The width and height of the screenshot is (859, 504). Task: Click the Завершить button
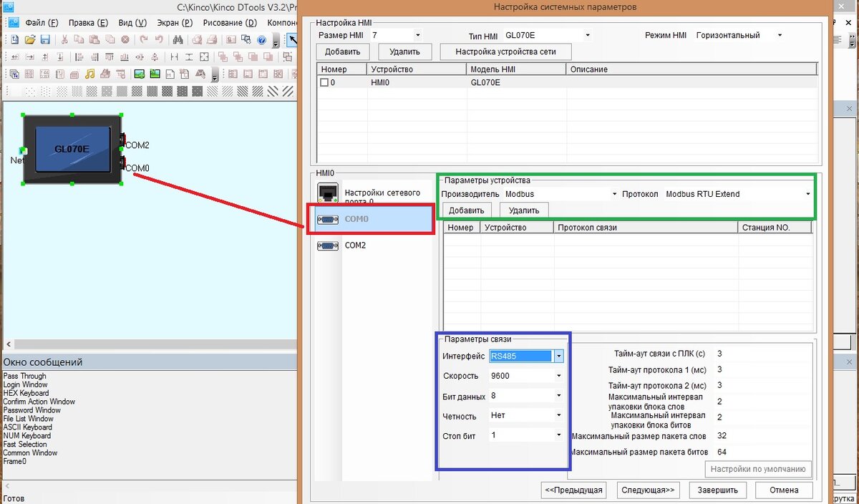pyautogui.click(x=718, y=490)
